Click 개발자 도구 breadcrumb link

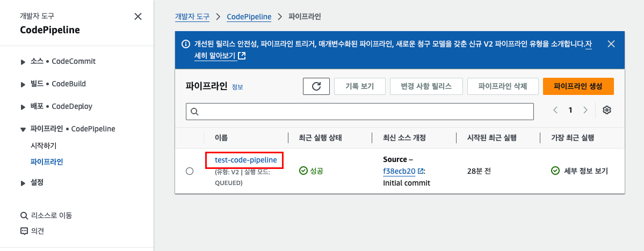(x=192, y=17)
